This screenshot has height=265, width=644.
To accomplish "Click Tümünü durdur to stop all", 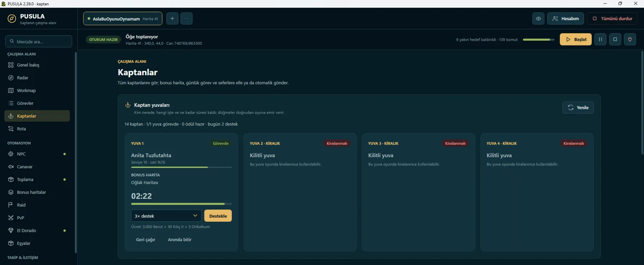I will tap(612, 19).
